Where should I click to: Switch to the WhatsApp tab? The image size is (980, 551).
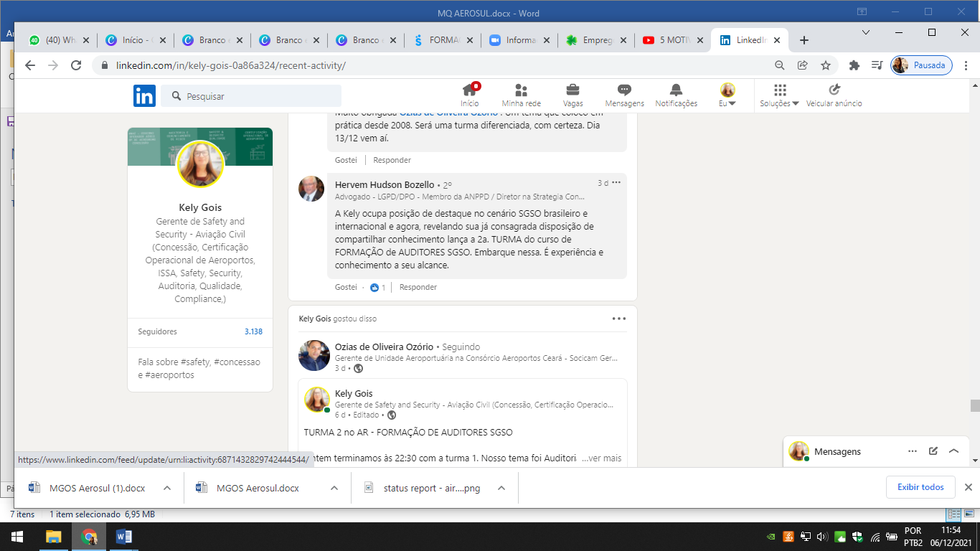[60, 40]
